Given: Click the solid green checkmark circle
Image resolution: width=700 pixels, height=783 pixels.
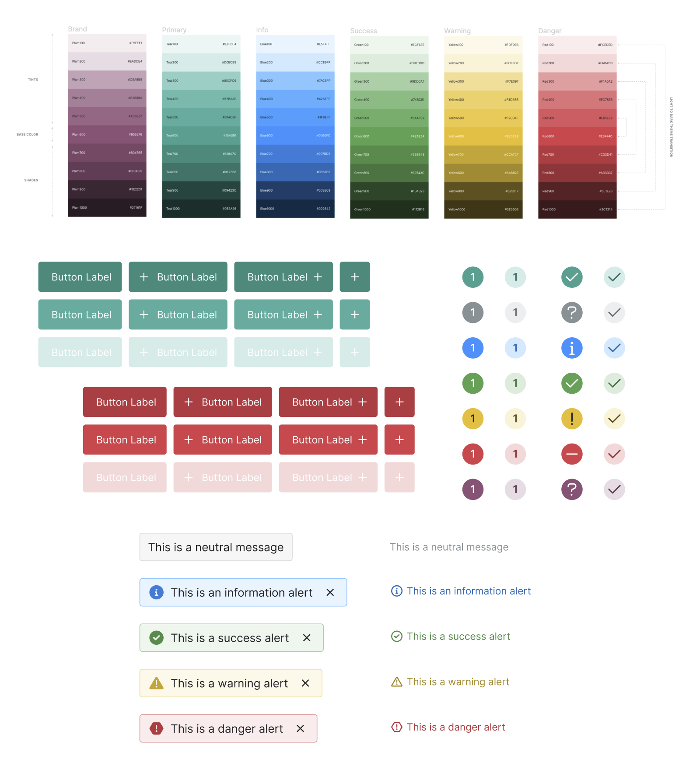Looking at the screenshot, I should coord(572,383).
